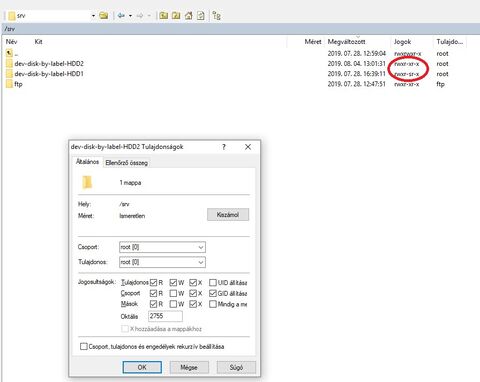
Task: Go to the root directory icon
Action: [176, 15]
